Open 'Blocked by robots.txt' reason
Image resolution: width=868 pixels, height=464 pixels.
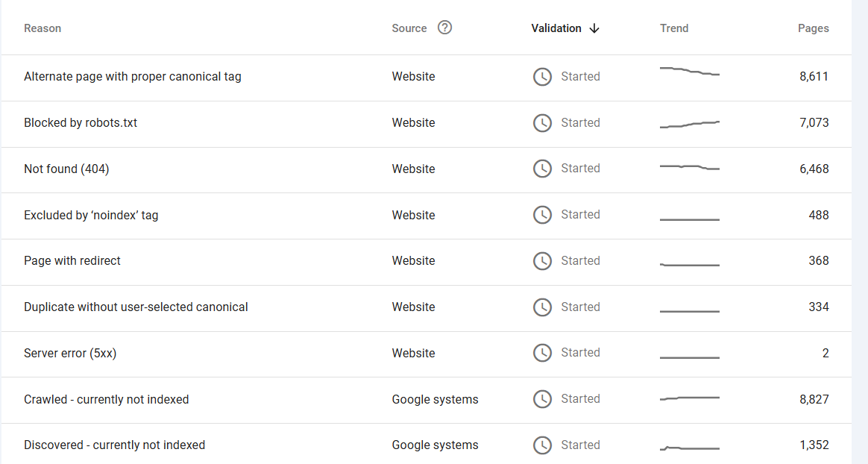(81, 123)
